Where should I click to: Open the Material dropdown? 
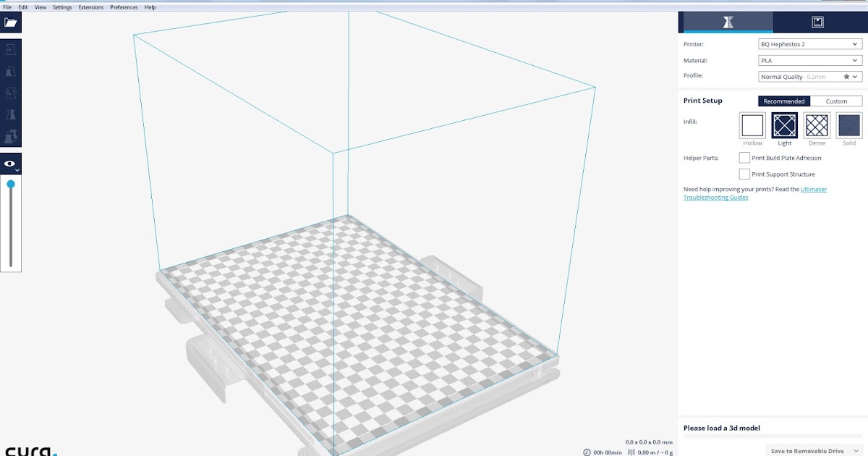[x=809, y=60]
